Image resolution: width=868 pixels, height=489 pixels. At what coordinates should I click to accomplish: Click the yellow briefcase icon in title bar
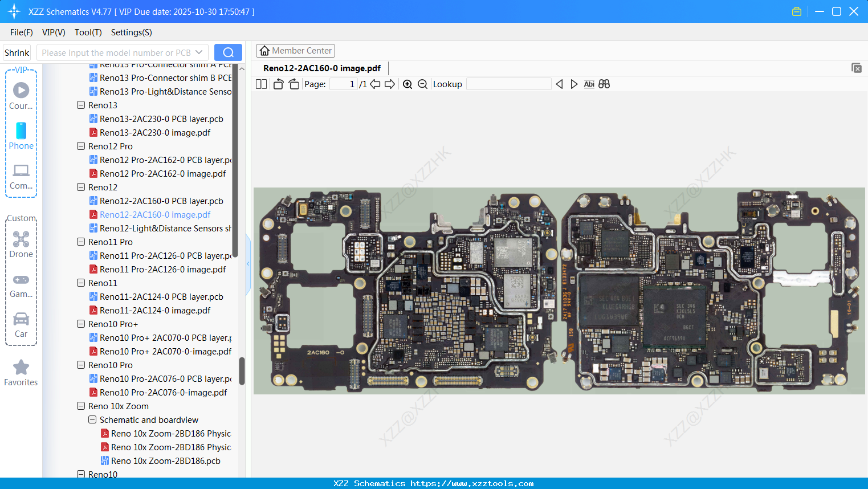(797, 11)
